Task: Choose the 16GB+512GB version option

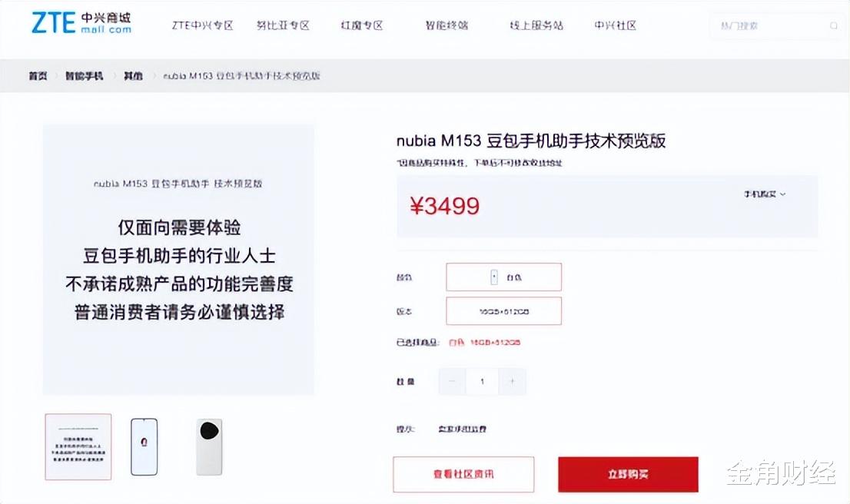Action: point(503,311)
